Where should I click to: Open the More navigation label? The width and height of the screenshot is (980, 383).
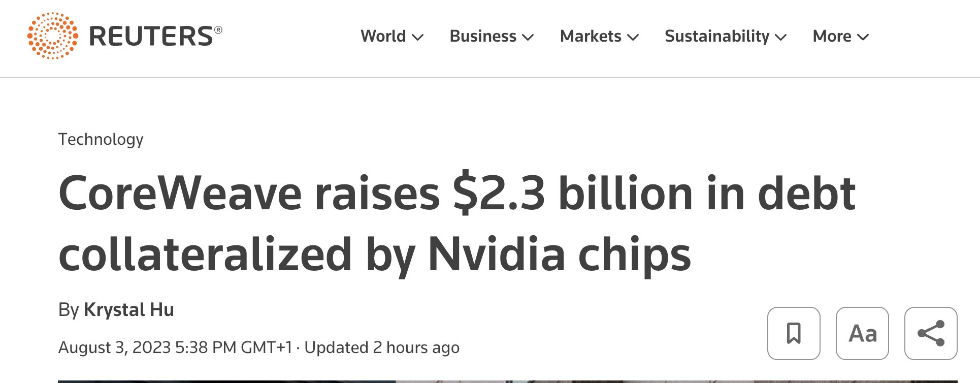pyautogui.click(x=832, y=36)
